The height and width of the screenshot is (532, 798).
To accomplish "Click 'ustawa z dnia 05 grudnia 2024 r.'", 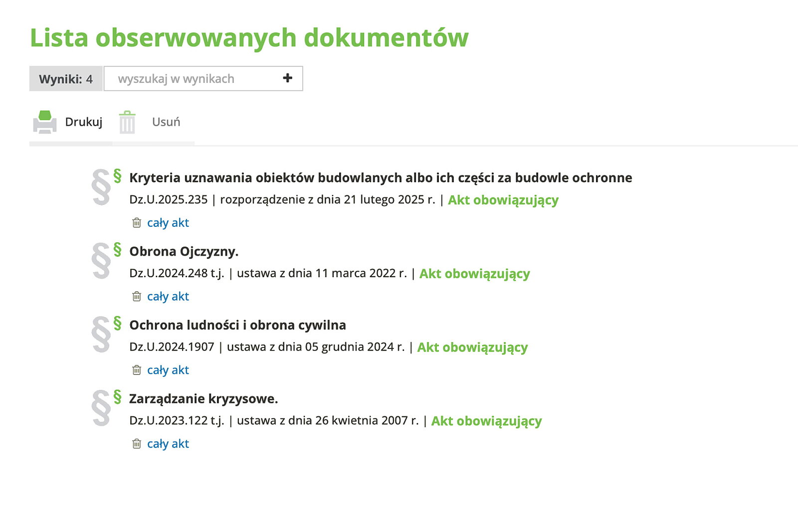I will click(316, 347).
